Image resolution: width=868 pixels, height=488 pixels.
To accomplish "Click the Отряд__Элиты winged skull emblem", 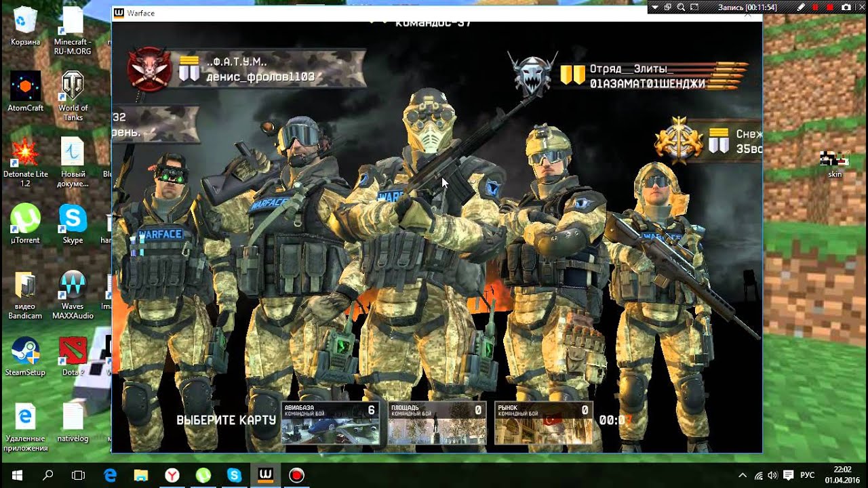I will click(532, 73).
